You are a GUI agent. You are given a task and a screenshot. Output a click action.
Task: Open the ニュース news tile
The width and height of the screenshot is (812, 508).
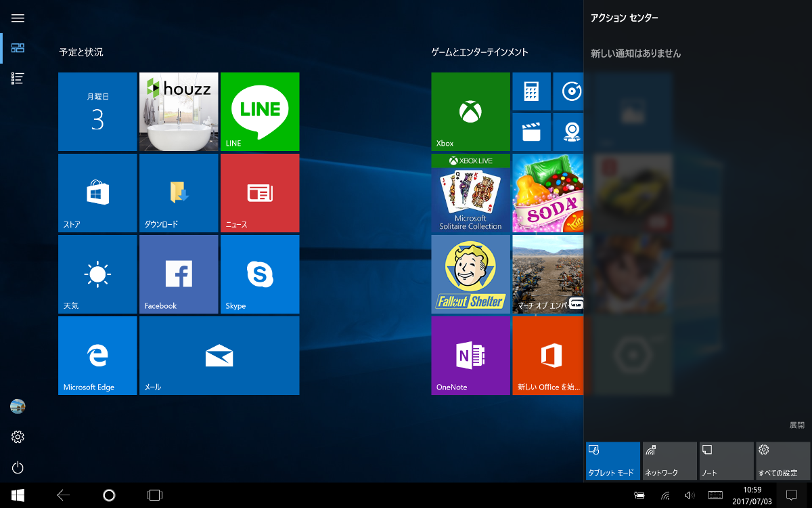click(x=260, y=193)
